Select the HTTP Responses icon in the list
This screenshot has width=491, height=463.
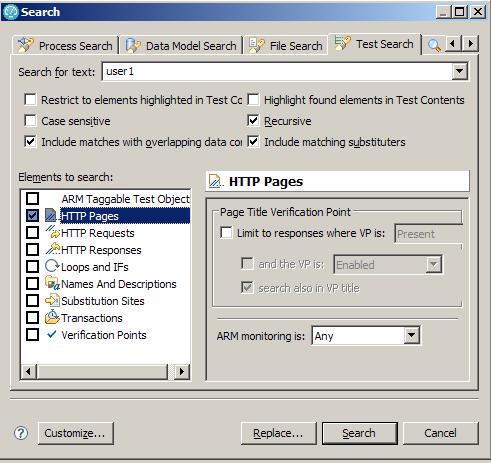point(52,249)
